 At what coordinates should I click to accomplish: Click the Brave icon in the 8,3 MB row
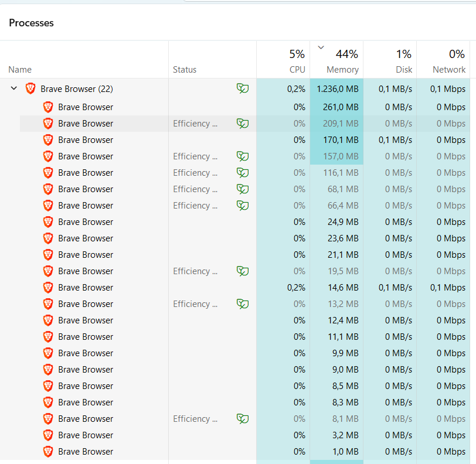click(48, 402)
